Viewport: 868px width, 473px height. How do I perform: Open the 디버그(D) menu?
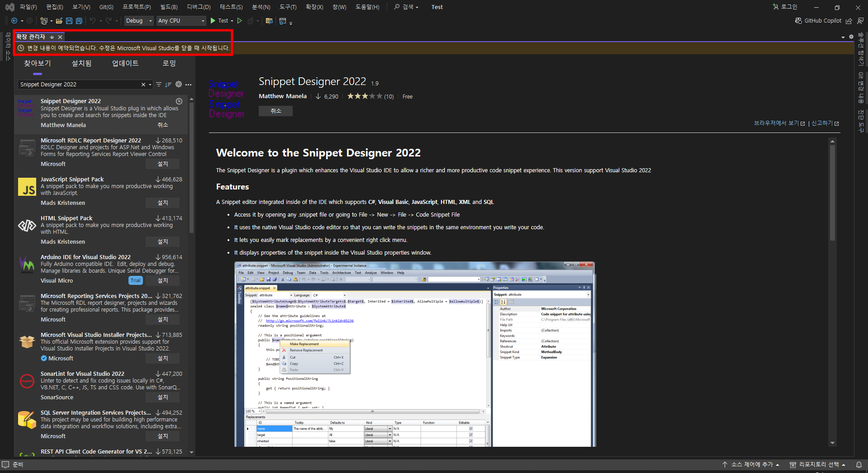pyautogui.click(x=199, y=7)
